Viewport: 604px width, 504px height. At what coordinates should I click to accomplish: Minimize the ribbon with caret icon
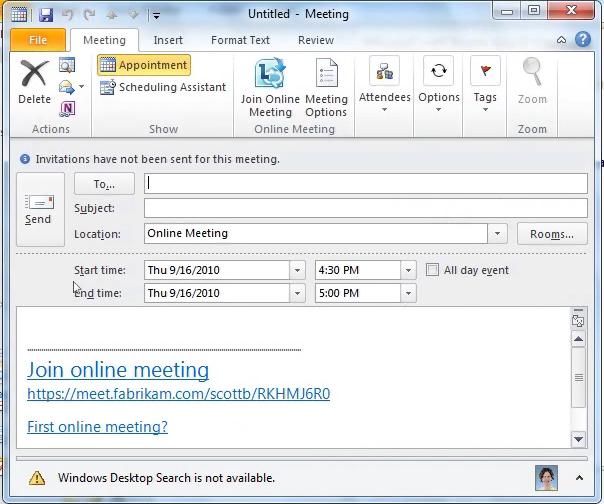click(562, 40)
